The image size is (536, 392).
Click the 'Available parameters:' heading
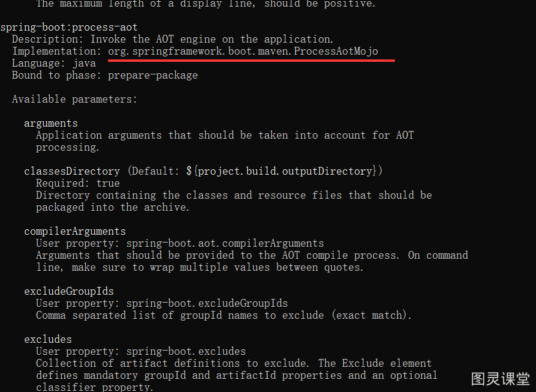tap(74, 99)
